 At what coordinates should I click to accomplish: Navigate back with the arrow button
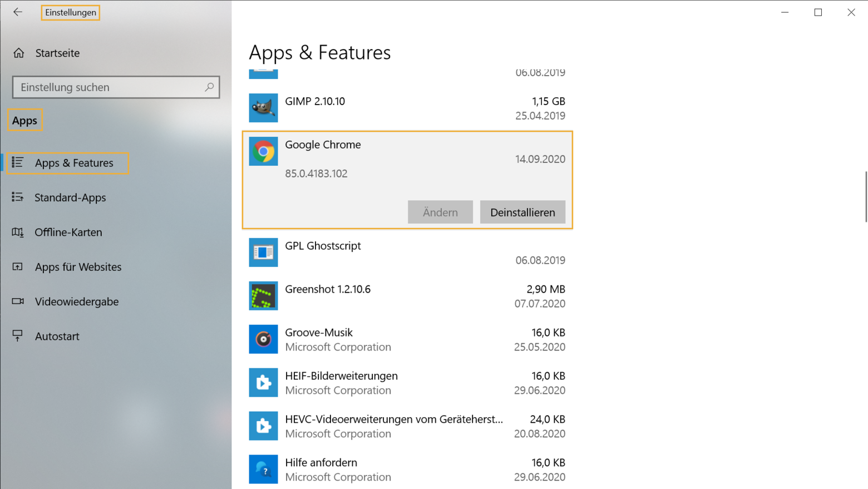click(x=18, y=12)
